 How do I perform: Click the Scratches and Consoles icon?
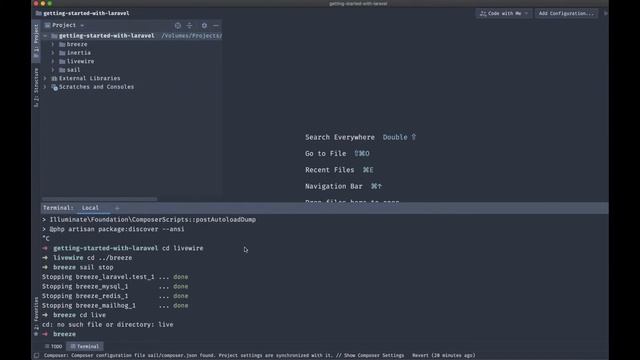[x=54, y=87]
